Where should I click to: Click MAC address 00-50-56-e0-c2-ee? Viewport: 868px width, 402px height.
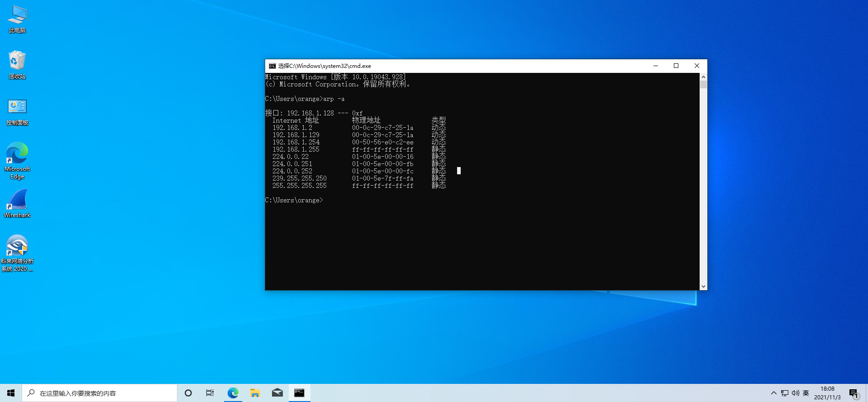[383, 142]
